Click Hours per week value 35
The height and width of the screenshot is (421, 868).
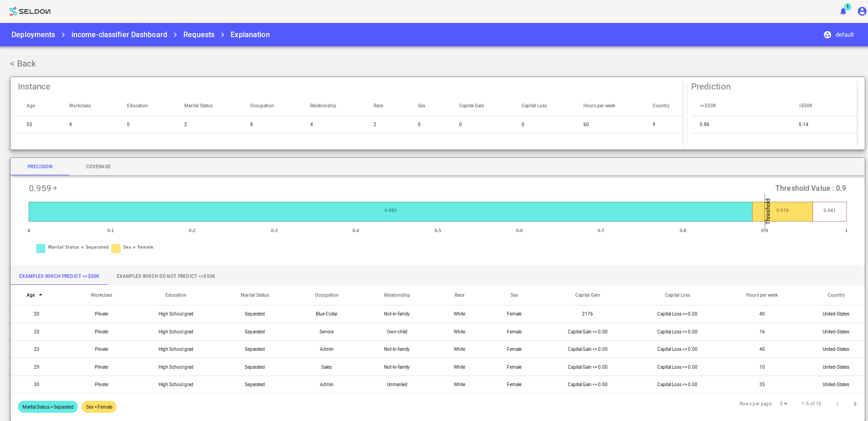pos(762,385)
